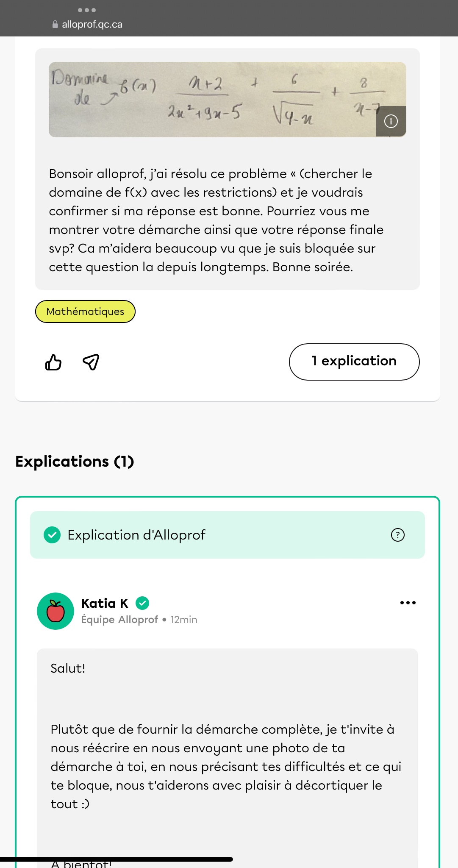Tap the verified badge next to Katia K
The image size is (458, 868).
click(142, 603)
